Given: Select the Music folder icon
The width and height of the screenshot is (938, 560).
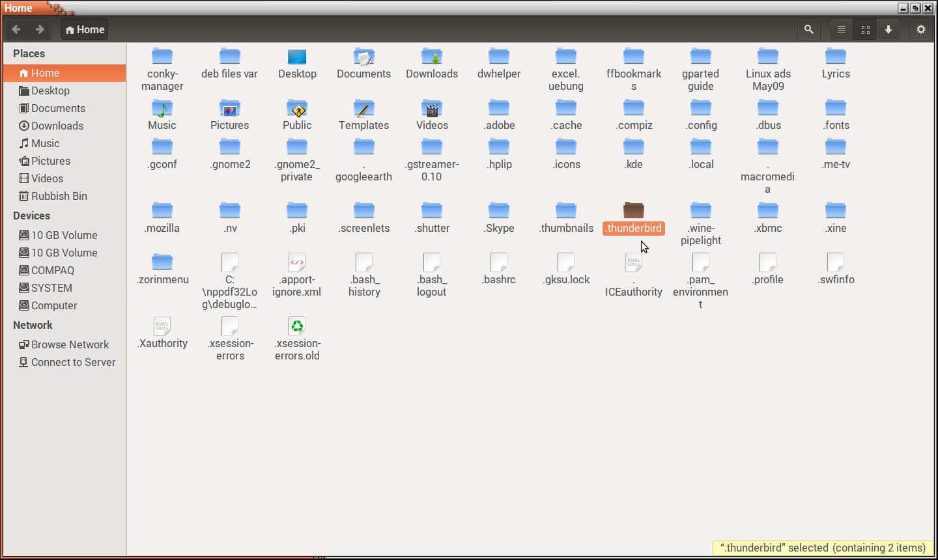Looking at the screenshot, I should pos(162,109).
